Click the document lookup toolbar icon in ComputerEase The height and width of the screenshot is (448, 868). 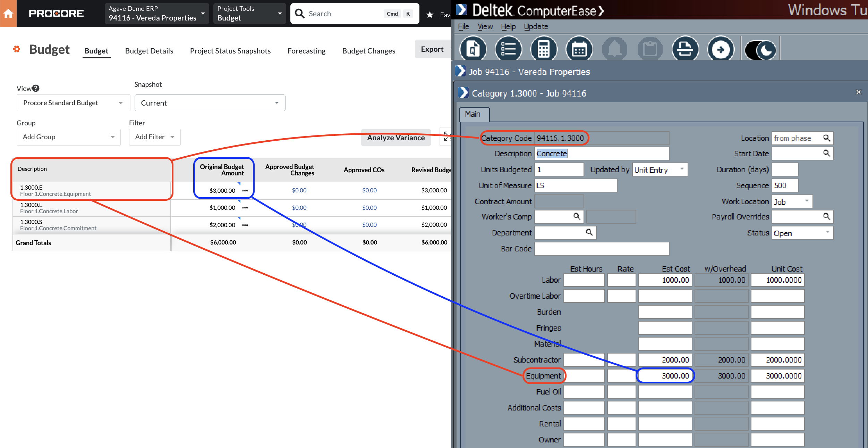[x=473, y=49]
